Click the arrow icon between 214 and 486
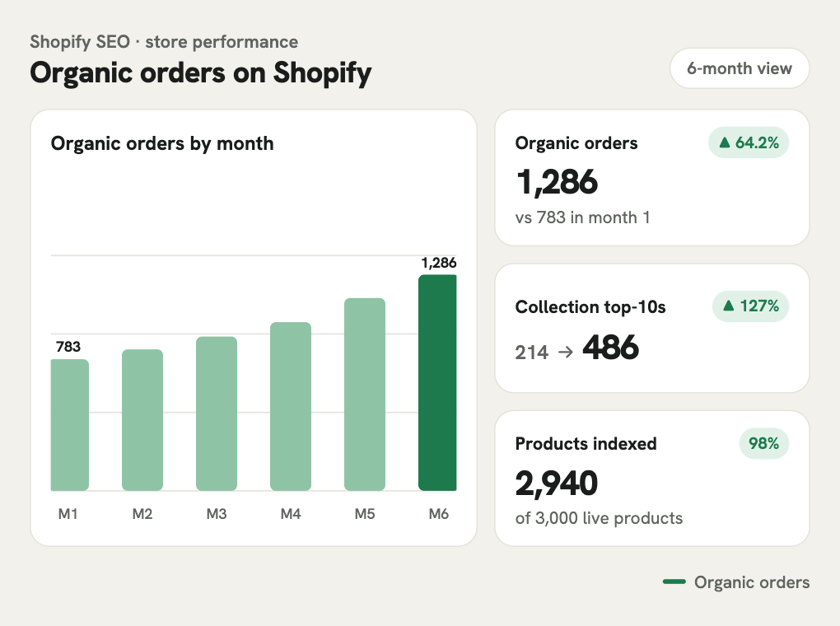This screenshot has height=626, width=840. point(566,353)
